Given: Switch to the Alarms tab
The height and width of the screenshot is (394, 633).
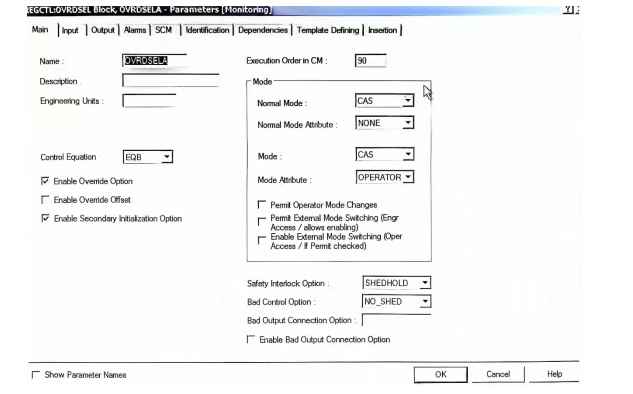Looking at the screenshot, I should [135, 30].
